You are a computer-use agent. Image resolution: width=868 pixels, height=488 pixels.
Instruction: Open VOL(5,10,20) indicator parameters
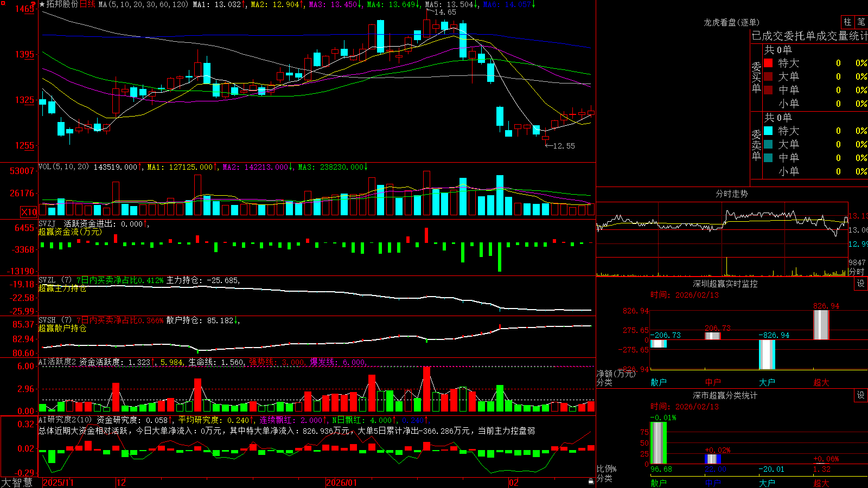coord(63,167)
